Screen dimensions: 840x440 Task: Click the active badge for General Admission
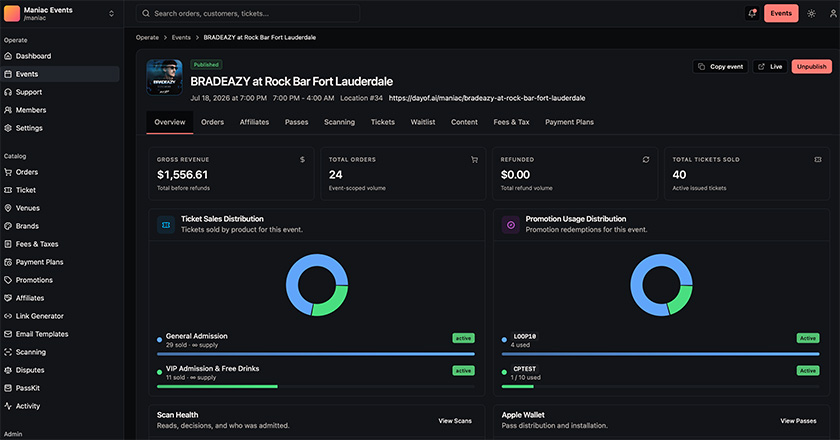[x=463, y=338]
